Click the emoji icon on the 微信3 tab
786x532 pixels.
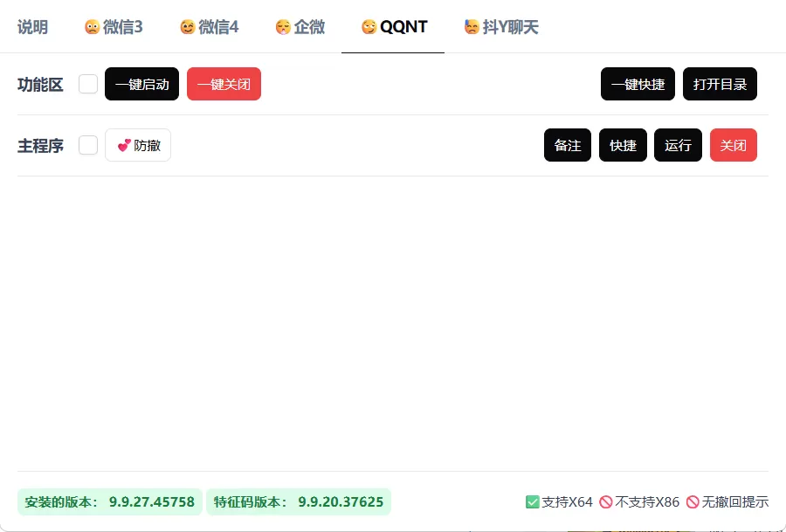click(x=92, y=26)
